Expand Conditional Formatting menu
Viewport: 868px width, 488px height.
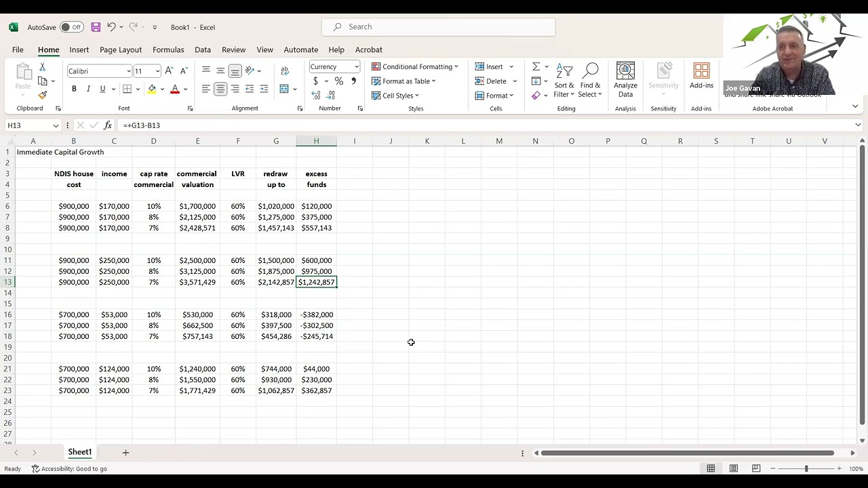(x=414, y=66)
